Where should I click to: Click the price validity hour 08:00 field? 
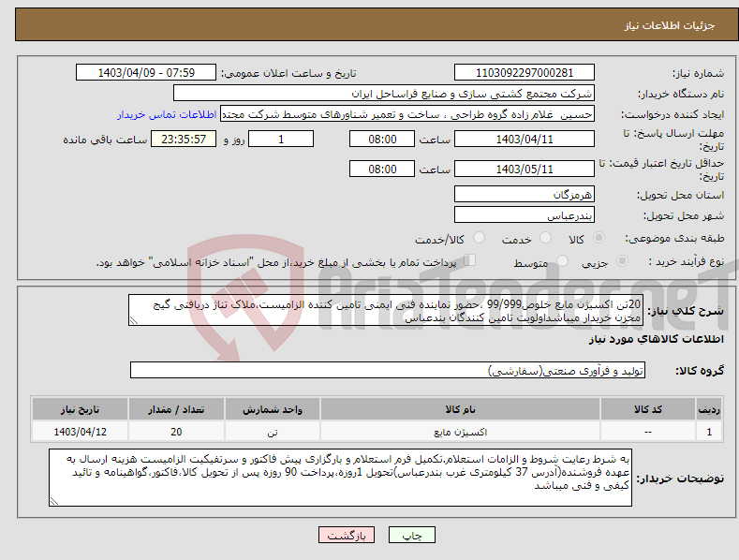pos(382,169)
